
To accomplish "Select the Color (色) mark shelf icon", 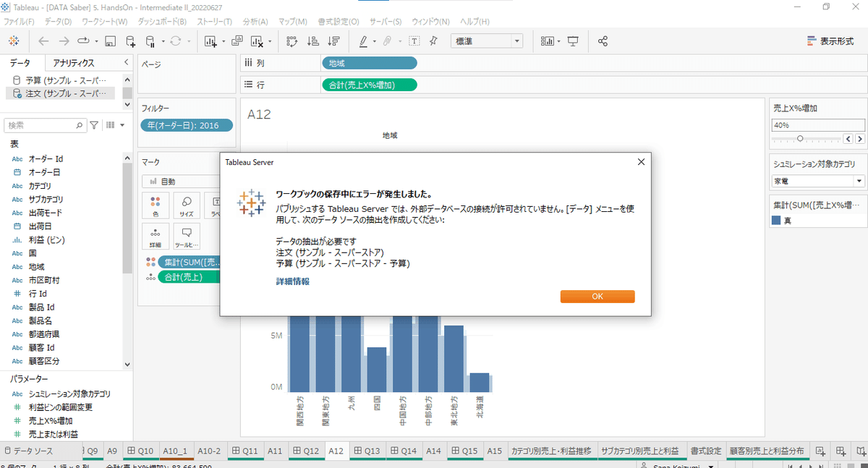I will pos(157,205).
